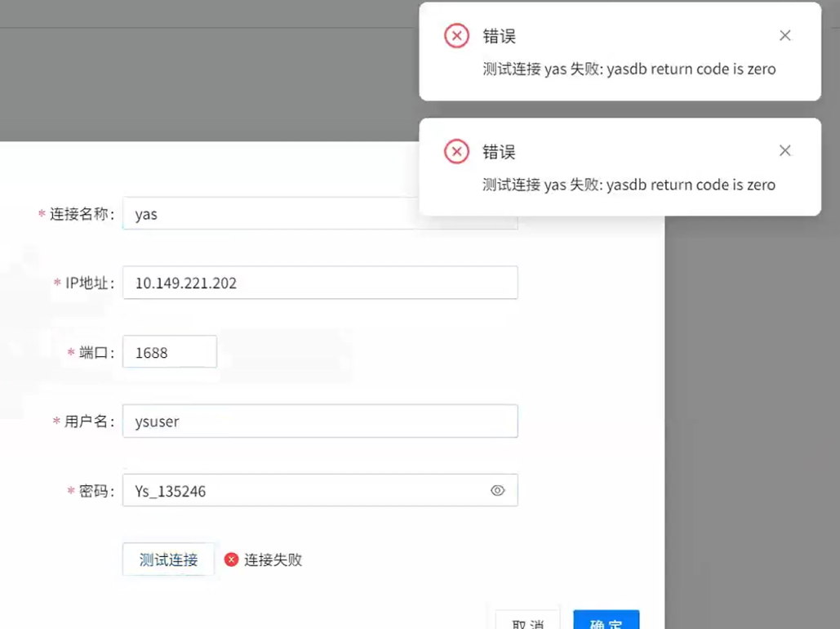Click the 密码 label
This screenshot has height=629, width=840.
tap(97, 491)
